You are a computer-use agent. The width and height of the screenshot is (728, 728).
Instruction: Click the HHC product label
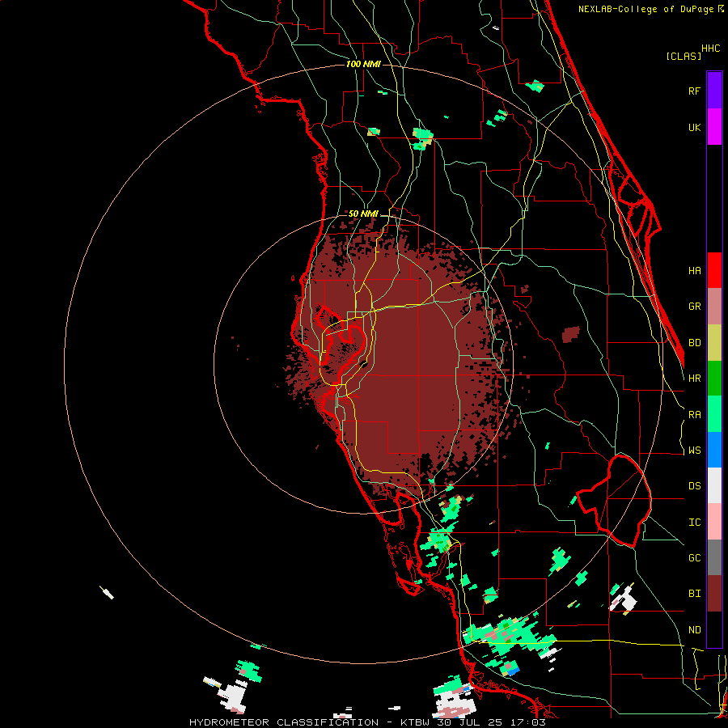[710, 49]
